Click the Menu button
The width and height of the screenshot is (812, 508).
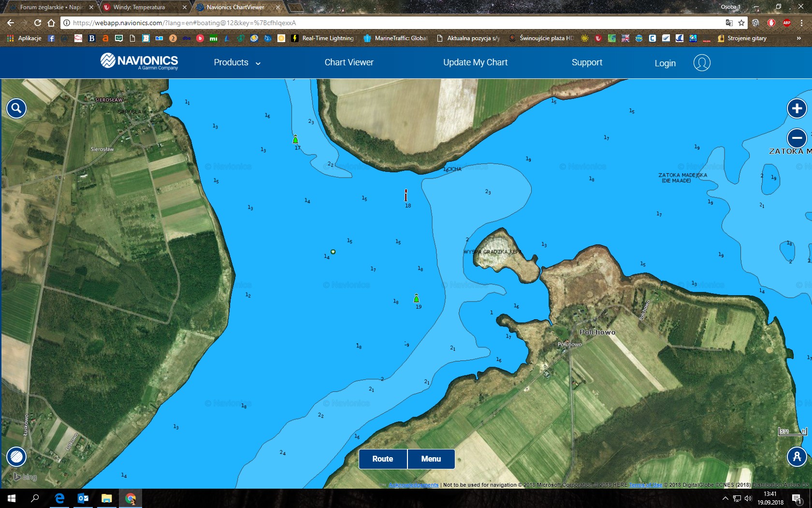(431, 459)
